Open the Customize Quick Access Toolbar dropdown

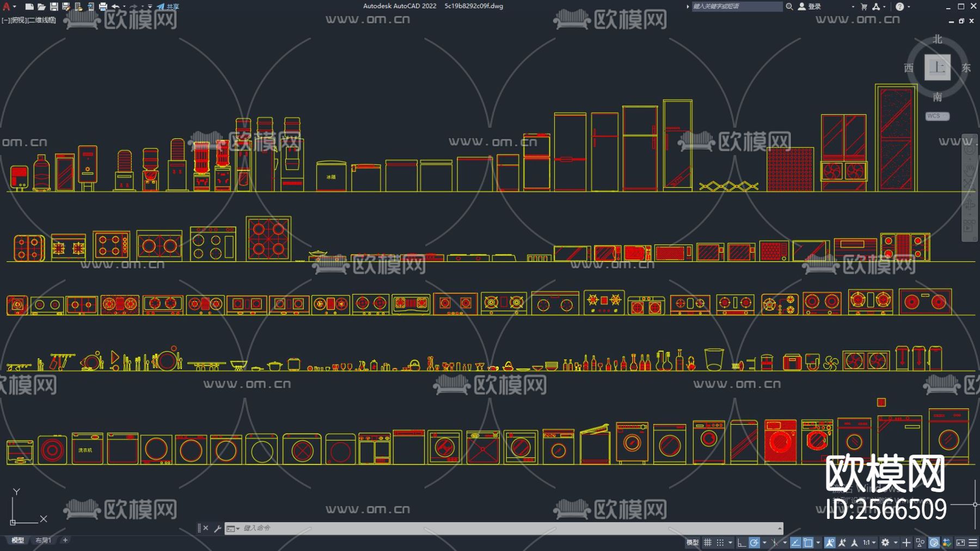[150, 7]
